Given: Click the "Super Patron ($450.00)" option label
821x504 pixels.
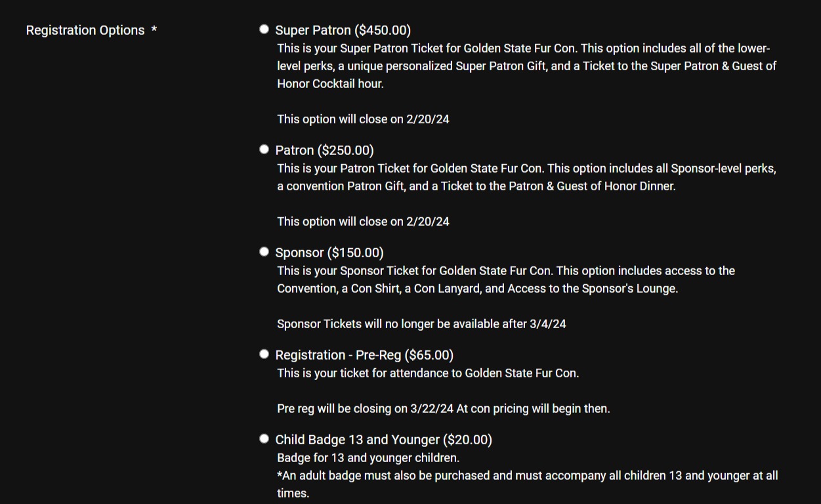Looking at the screenshot, I should (x=343, y=30).
